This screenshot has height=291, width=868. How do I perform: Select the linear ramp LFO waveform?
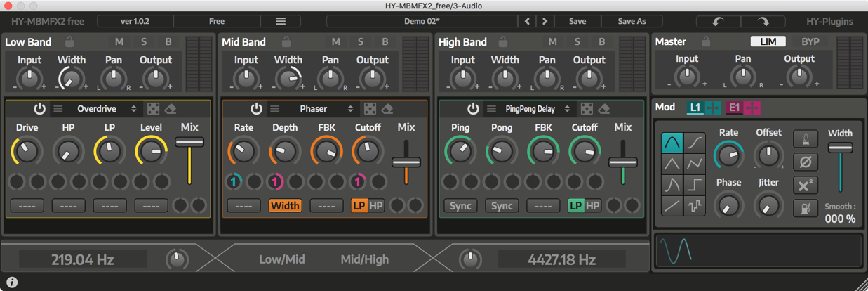[672, 206]
